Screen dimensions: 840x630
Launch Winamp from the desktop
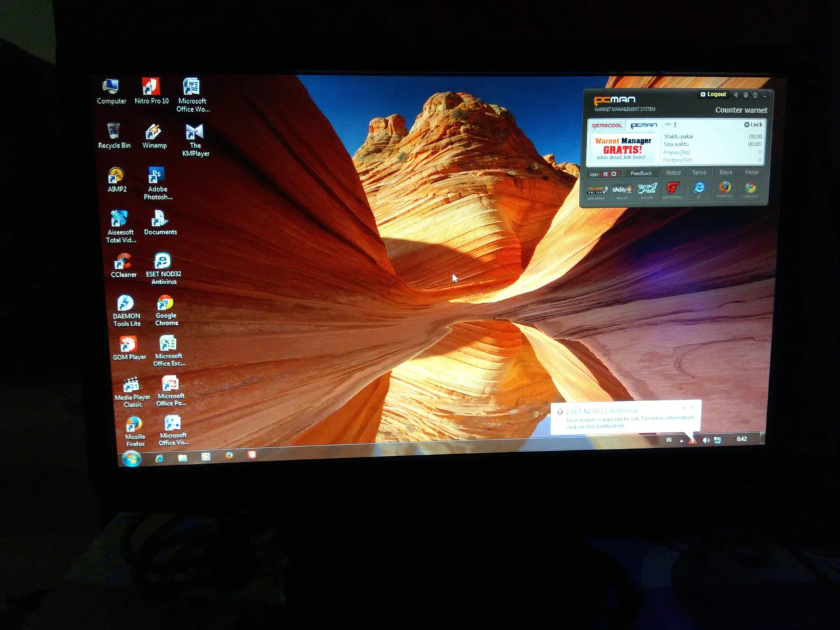(154, 136)
